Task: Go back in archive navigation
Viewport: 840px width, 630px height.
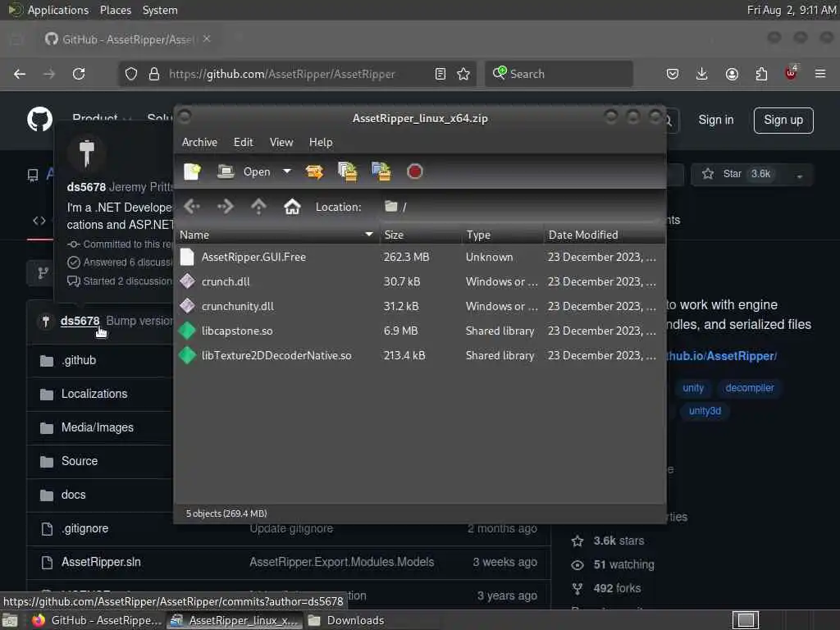Action: click(x=192, y=206)
